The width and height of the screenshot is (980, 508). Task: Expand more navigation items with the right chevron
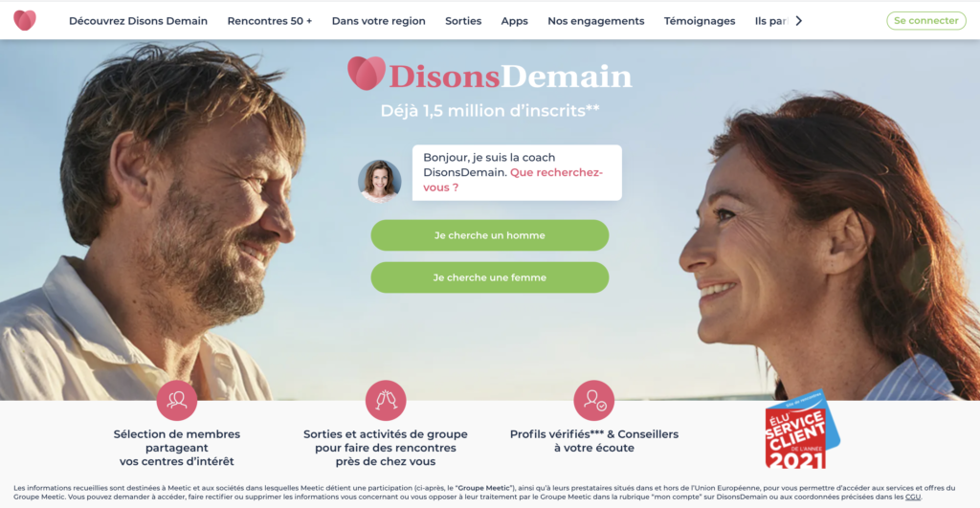click(799, 21)
